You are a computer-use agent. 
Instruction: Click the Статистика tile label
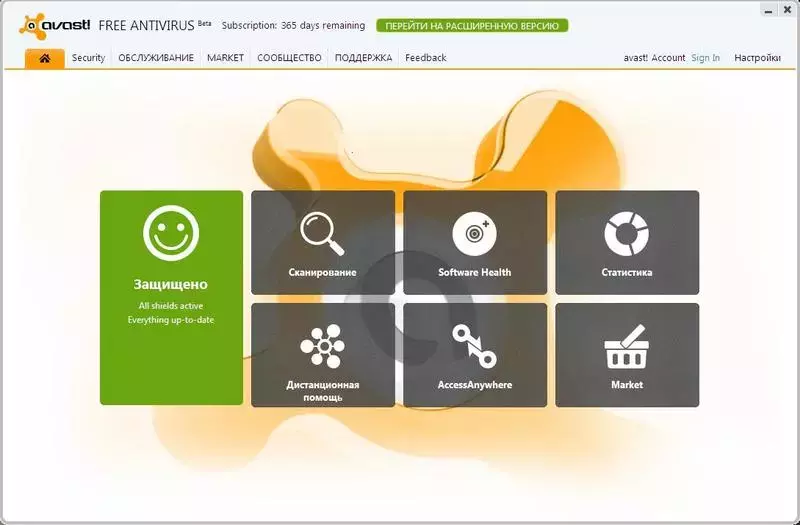627,272
